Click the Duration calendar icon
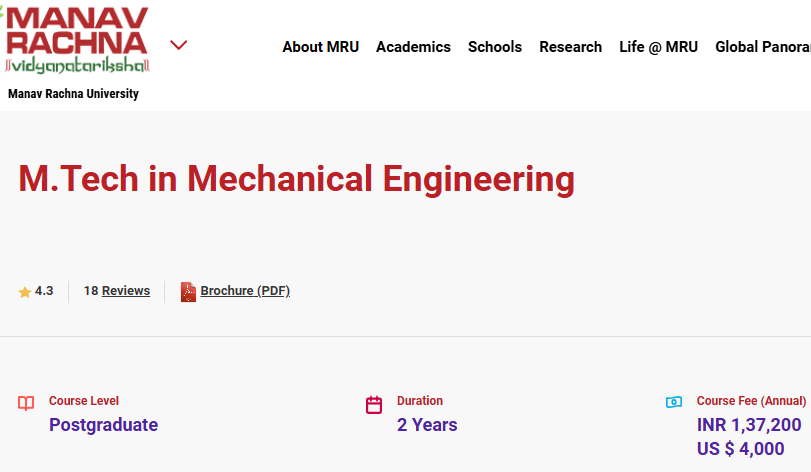811x472 pixels. (x=373, y=405)
